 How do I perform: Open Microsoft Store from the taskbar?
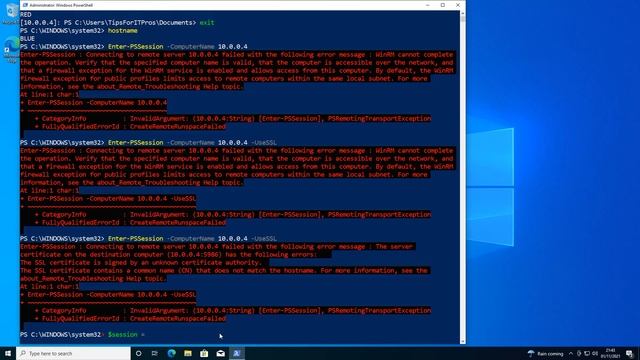[204, 353]
